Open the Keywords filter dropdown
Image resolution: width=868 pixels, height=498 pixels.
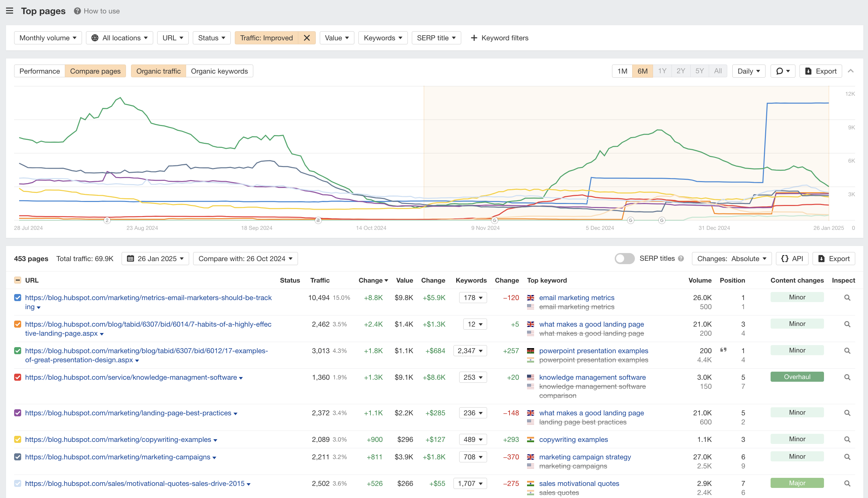click(383, 38)
